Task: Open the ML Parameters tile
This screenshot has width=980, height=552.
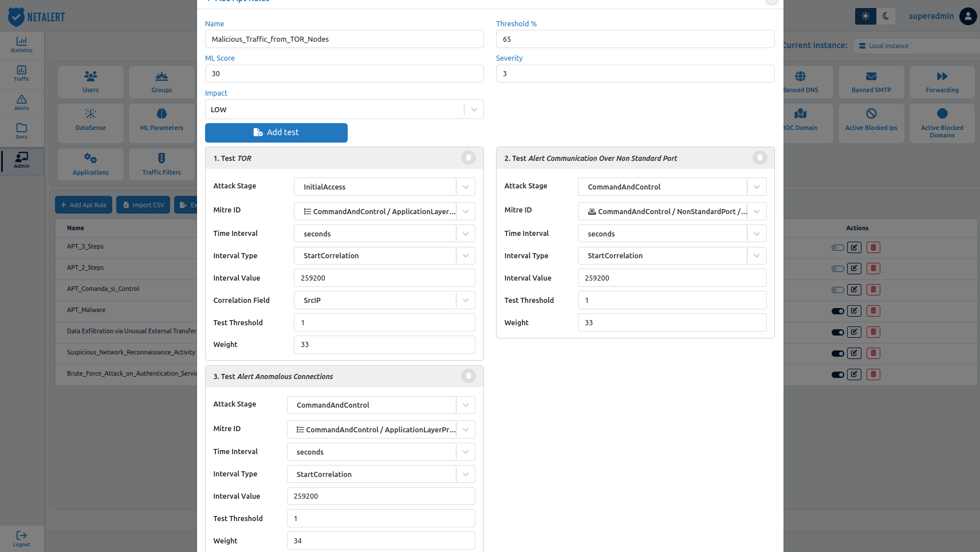Action: coord(162,123)
